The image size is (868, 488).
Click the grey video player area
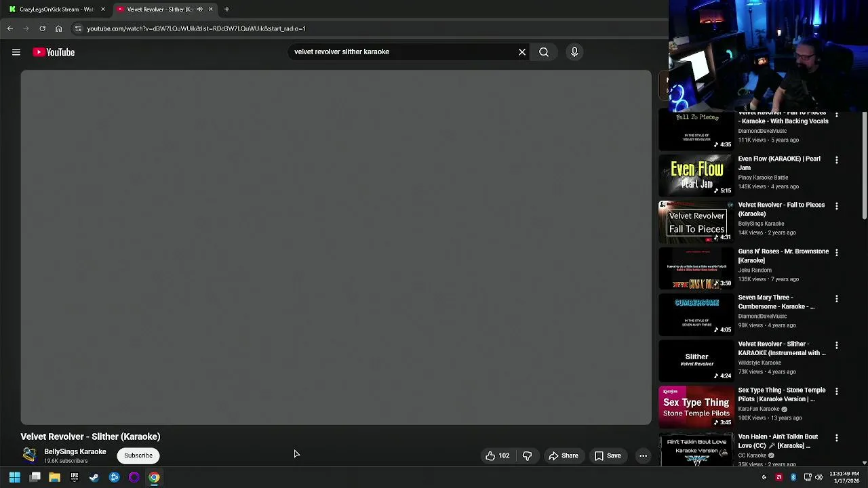coord(336,247)
